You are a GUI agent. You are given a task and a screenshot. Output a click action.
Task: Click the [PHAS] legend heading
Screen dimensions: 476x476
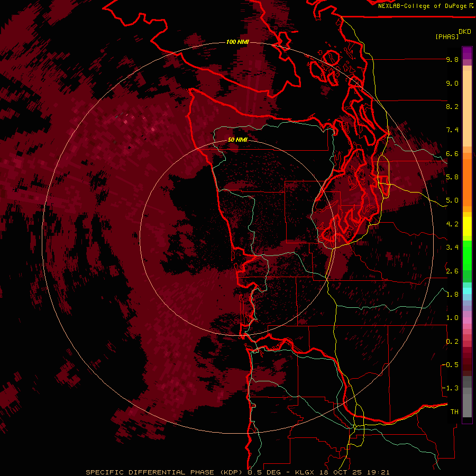(447, 36)
